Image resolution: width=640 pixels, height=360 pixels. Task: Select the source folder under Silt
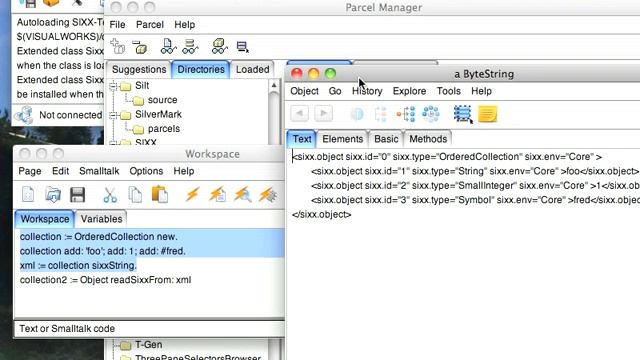[x=155, y=100]
